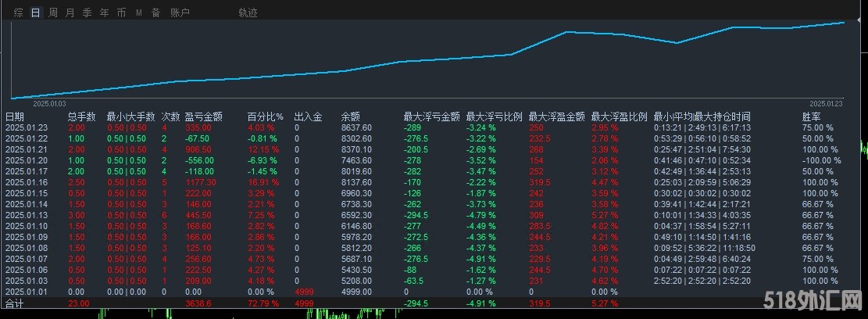The height and width of the screenshot is (319, 868).
Task: Sort by the 总手数 column header
Action: pos(82,116)
